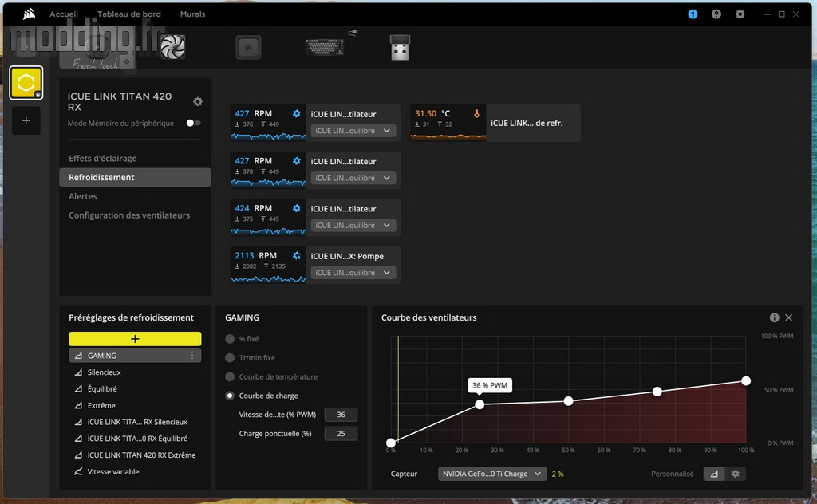Open iCUE global settings gear
The width and height of the screenshot is (817, 504).
coord(740,14)
